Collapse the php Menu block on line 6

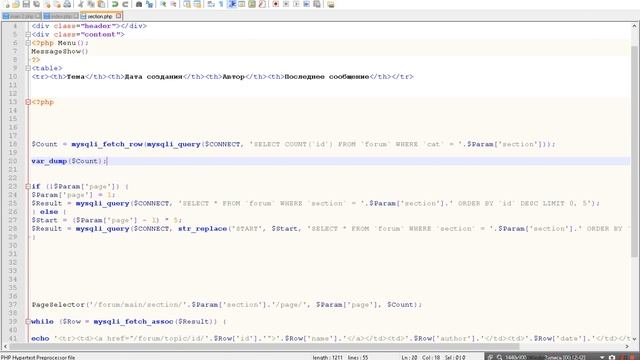(28, 43)
